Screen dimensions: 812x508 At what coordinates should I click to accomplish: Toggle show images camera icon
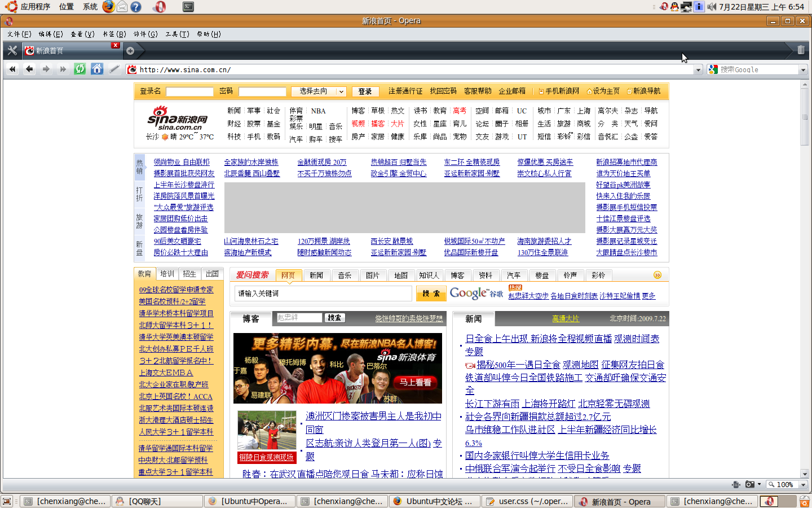click(x=750, y=484)
